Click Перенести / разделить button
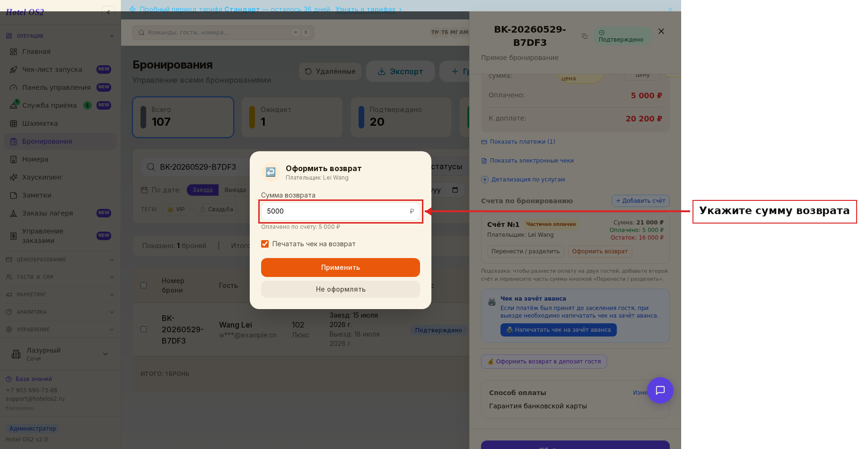Image resolution: width=868 pixels, height=449 pixels. tap(525, 251)
